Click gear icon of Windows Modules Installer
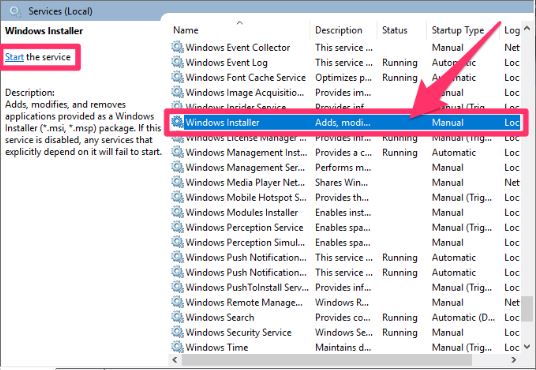Viewport: 536px width, 370px height. click(177, 212)
